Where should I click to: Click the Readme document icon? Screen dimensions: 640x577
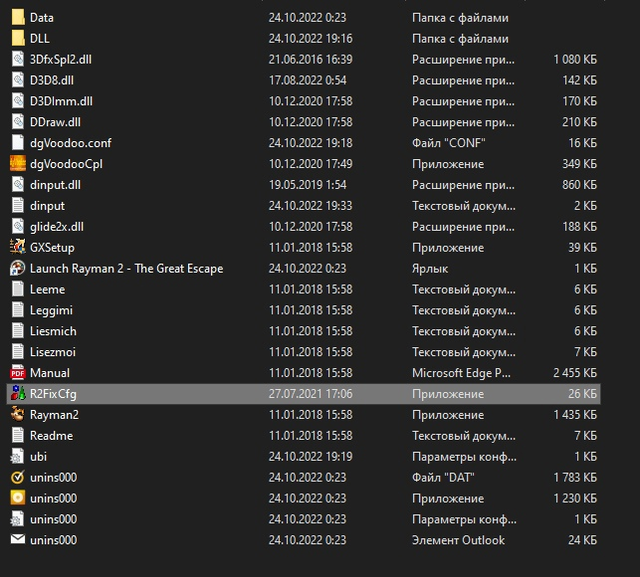[18, 435]
